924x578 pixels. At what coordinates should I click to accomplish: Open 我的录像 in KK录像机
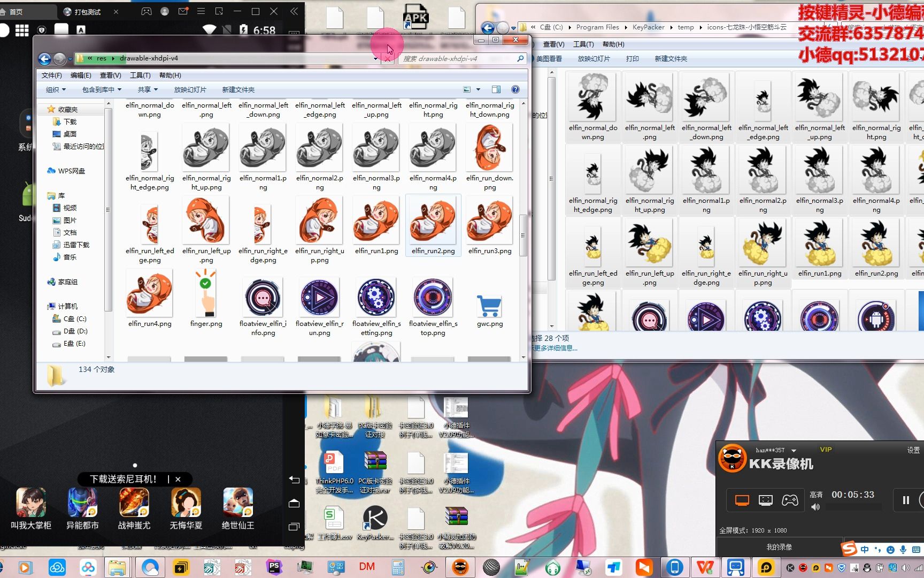(x=779, y=547)
